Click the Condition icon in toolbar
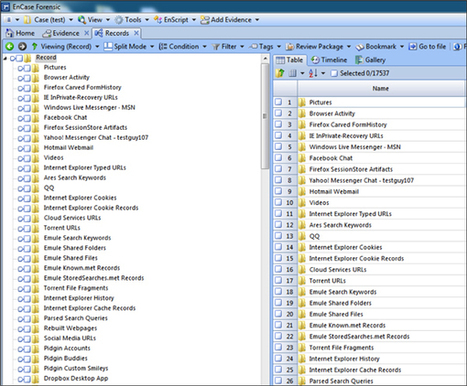467x386 pixels. click(163, 47)
